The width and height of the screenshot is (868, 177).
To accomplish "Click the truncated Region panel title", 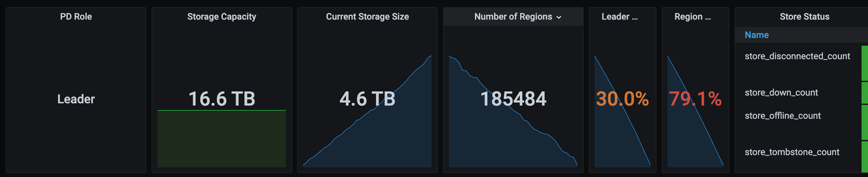I will click(x=693, y=16).
